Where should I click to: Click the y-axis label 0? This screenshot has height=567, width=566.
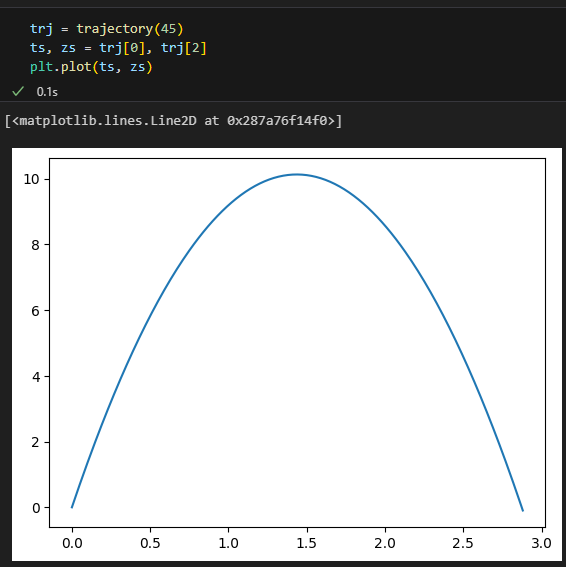[36, 508]
